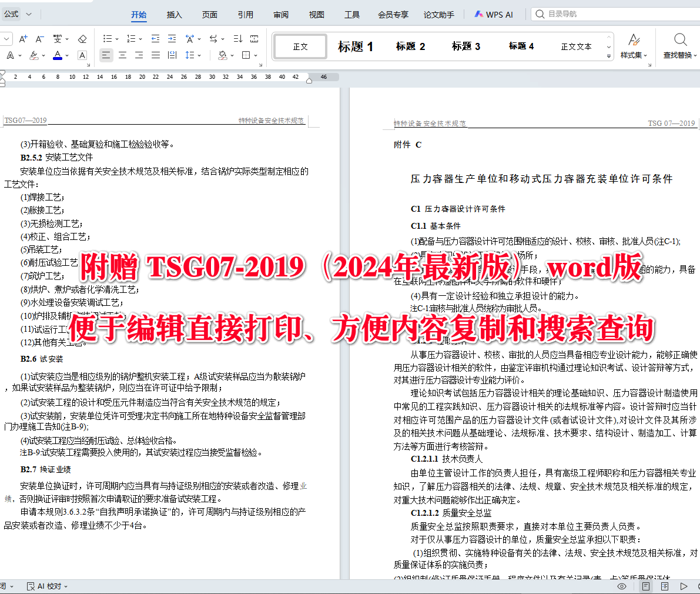Viewport: 700px width, 594px height.
Task: Open highlight color dropdown arrow
Action: click(x=43, y=56)
